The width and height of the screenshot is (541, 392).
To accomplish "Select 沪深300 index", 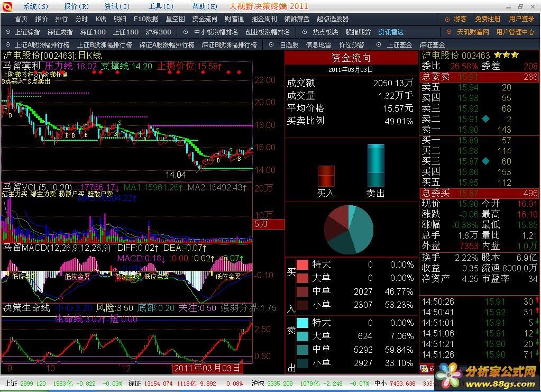I will click(158, 32).
